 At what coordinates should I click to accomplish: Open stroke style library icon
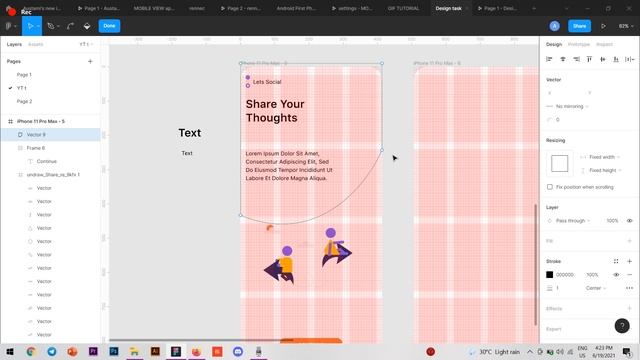click(616, 261)
